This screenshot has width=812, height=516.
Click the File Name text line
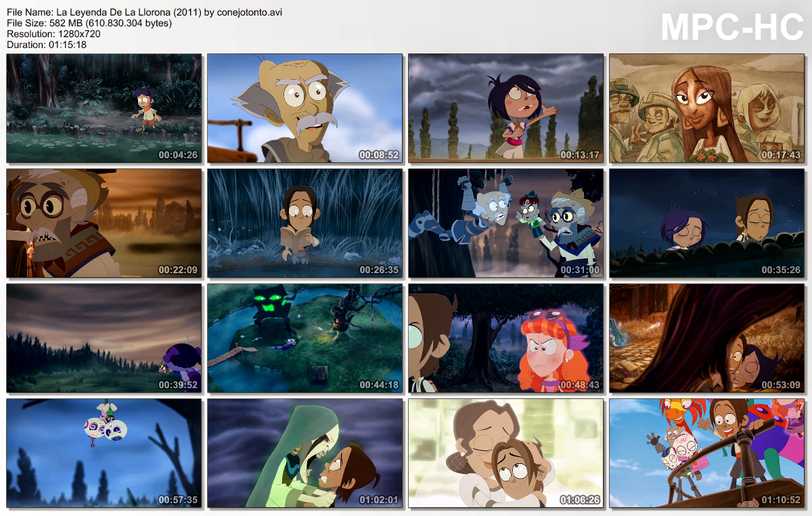[145, 13]
